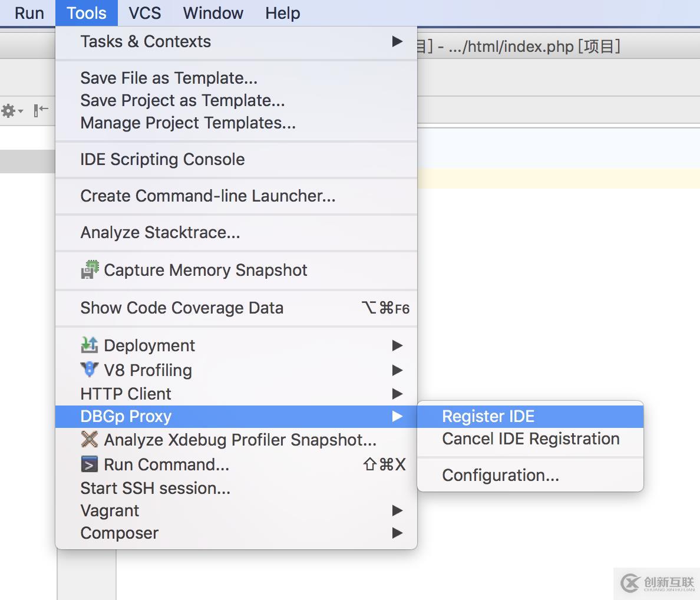Select Analyze Stacktrace
Viewport: 700px width, 600px height.
click(236, 233)
